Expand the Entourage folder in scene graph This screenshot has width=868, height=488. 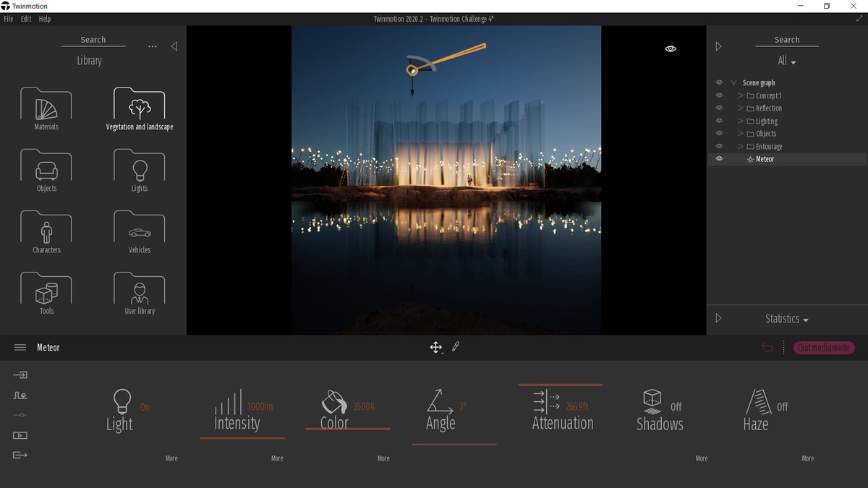(x=741, y=146)
